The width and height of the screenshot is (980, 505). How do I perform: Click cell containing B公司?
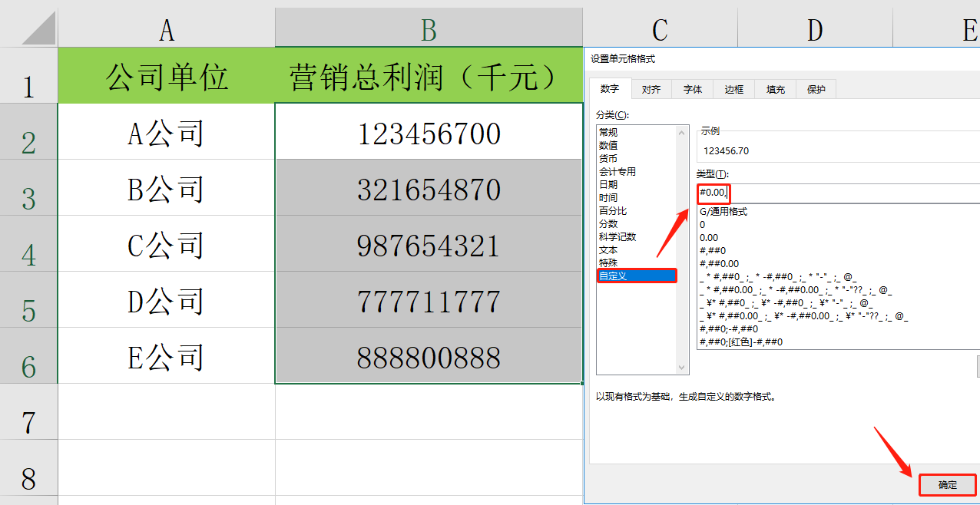(x=167, y=187)
